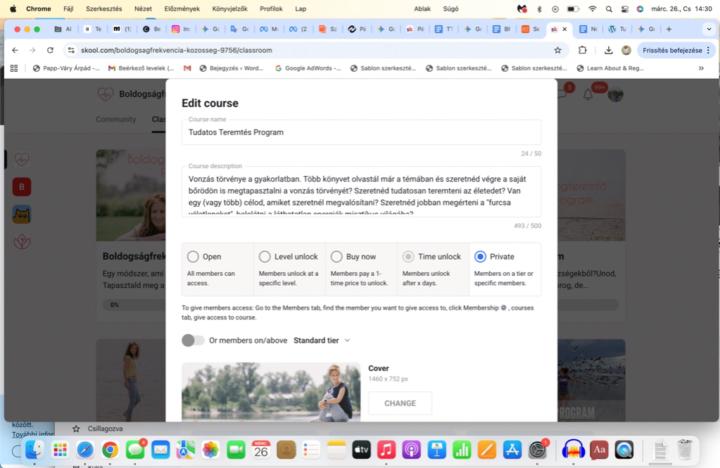Open Launchpad from the Dock
Image resolution: width=720 pixels, height=468 pixels.
[x=60, y=450]
